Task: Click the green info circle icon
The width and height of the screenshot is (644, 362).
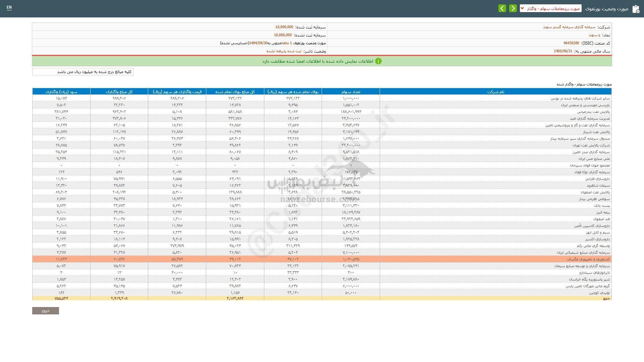Action: coord(378,61)
